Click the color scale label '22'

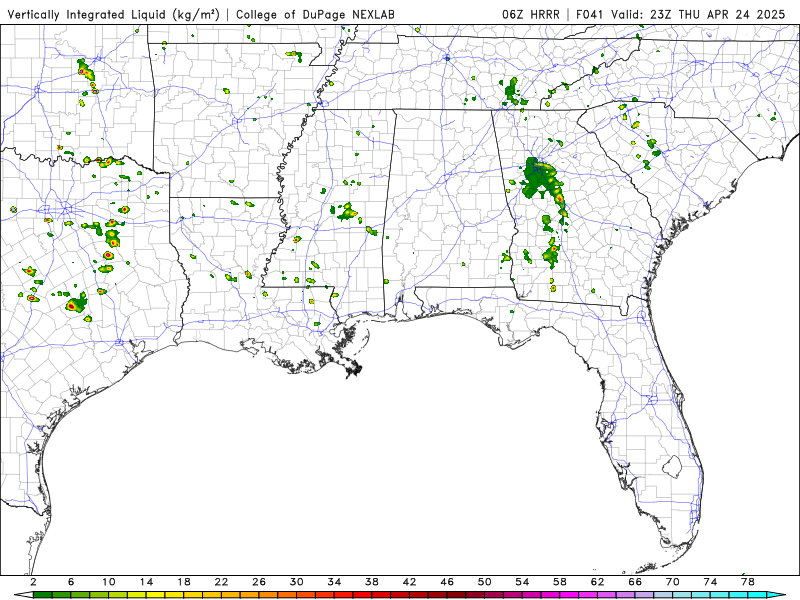[x=221, y=582]
